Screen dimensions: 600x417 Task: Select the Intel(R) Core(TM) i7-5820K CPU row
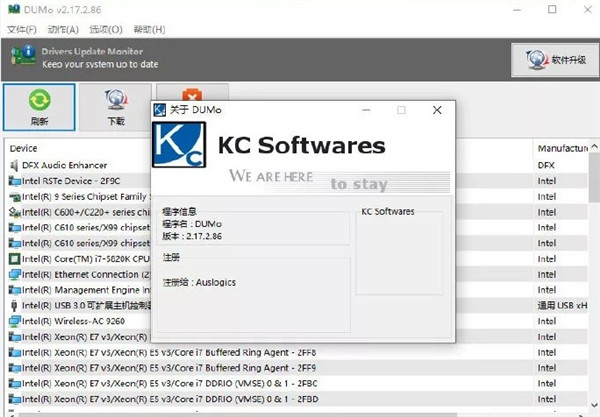click(x=297, y=259)
